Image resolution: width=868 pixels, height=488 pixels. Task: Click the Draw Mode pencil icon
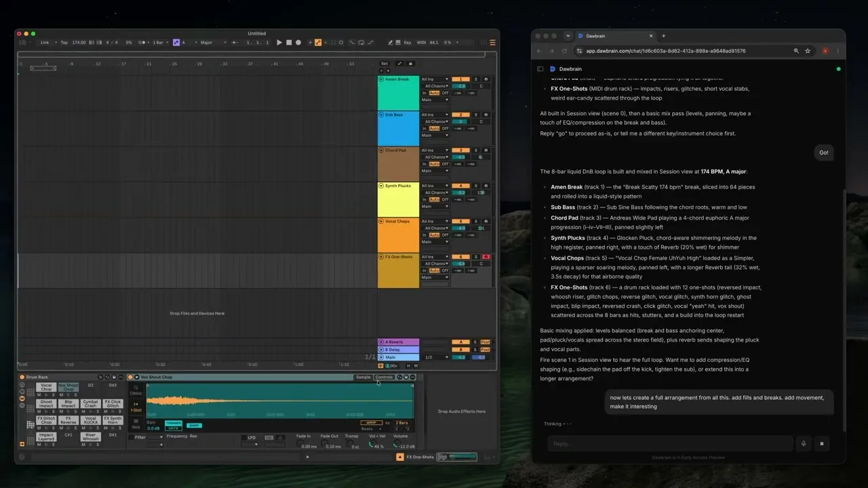pyautogui.click(x=390, y=42)
